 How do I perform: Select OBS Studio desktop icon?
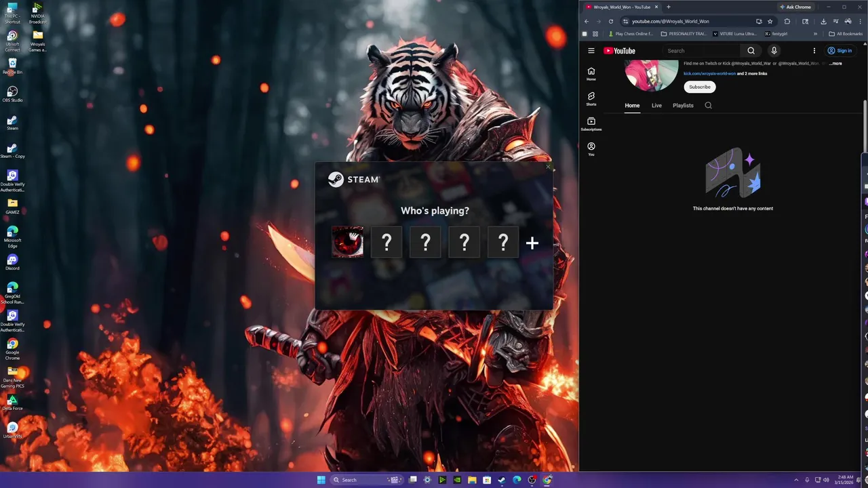(12, 94)
